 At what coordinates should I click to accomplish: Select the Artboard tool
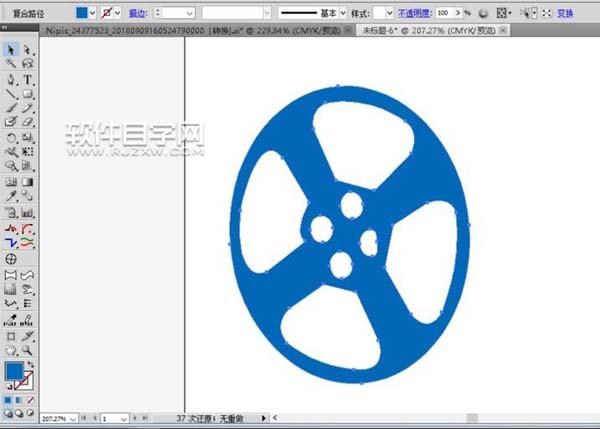[10, 337]
